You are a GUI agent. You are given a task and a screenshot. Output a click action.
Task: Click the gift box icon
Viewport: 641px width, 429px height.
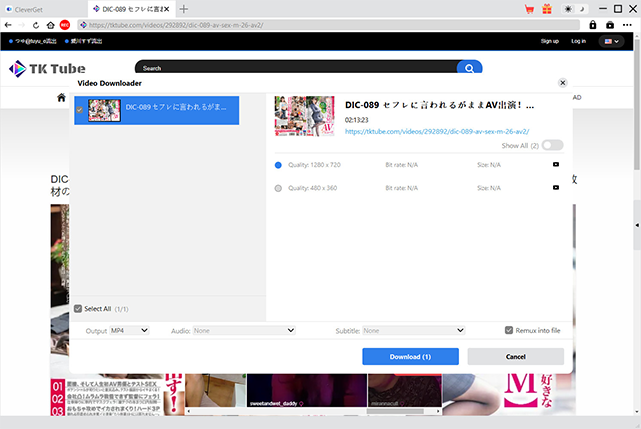547,9
